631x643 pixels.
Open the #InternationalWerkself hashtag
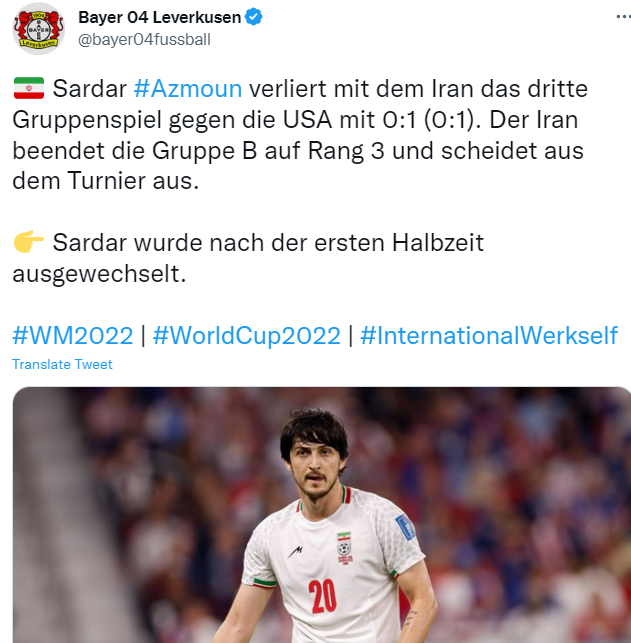pyautogui.click(x=489, y=335)
